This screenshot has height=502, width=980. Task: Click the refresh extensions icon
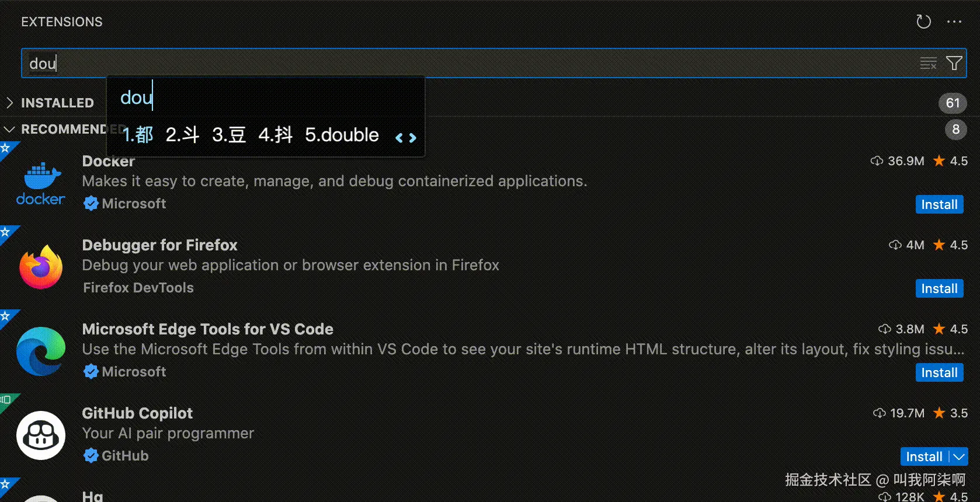[x=923, y=22]
